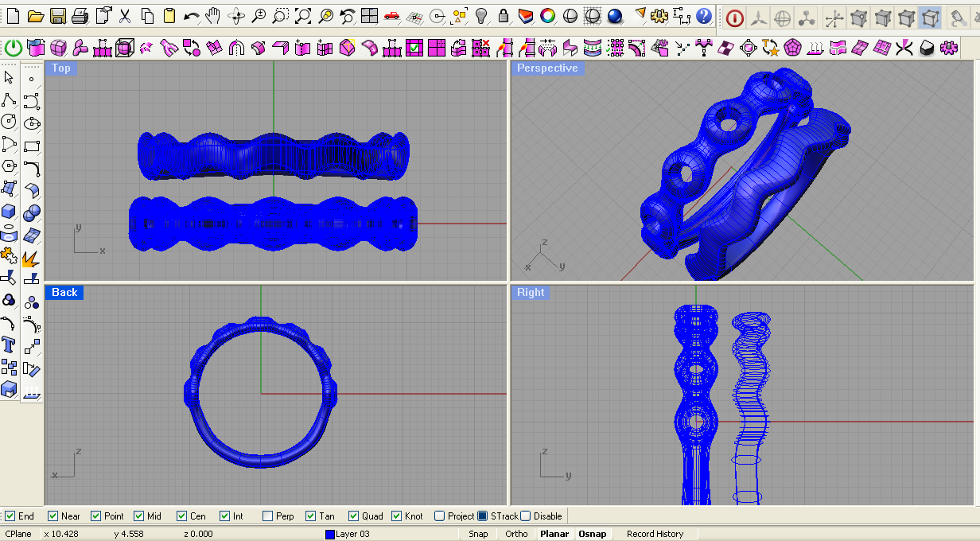
Task: Select the Rectangle tool icon
Action: 31,145
